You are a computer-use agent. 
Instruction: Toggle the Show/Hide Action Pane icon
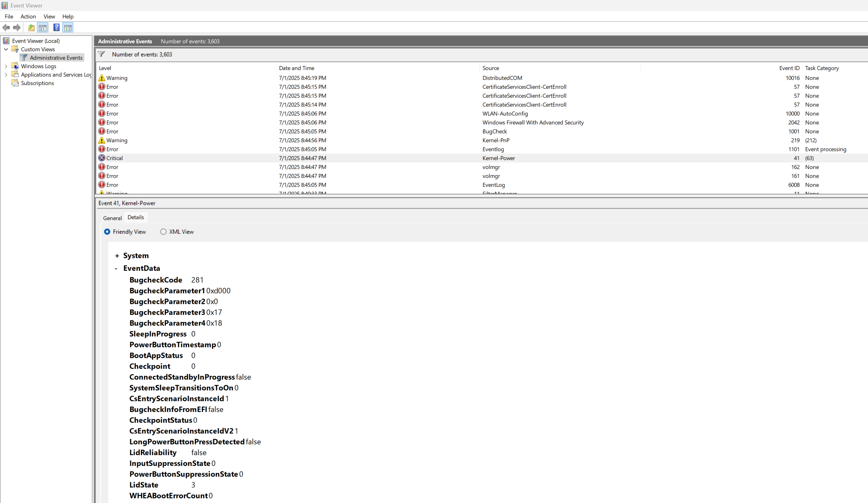[68, 28]
